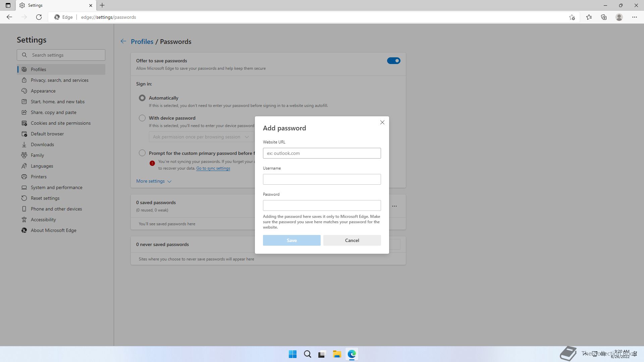
Task: Click the Edge site info icon in address bar
Action: pos(63,17)
